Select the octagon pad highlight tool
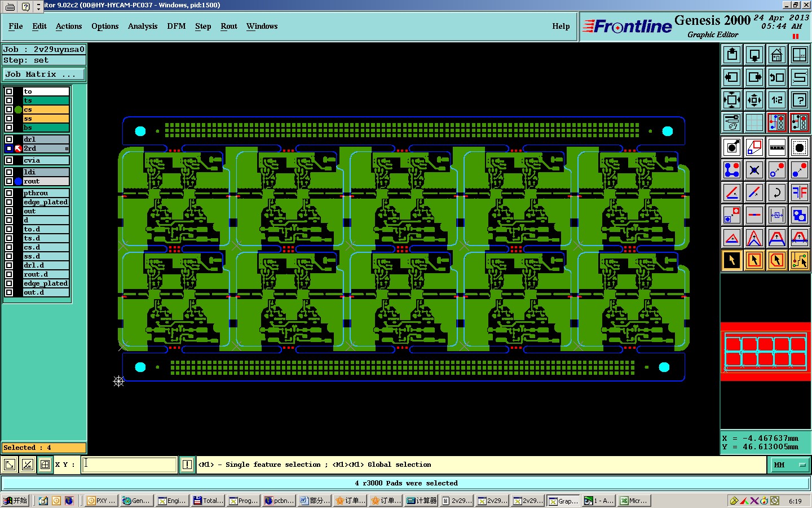The image size is (812, 508). (800, 148)
